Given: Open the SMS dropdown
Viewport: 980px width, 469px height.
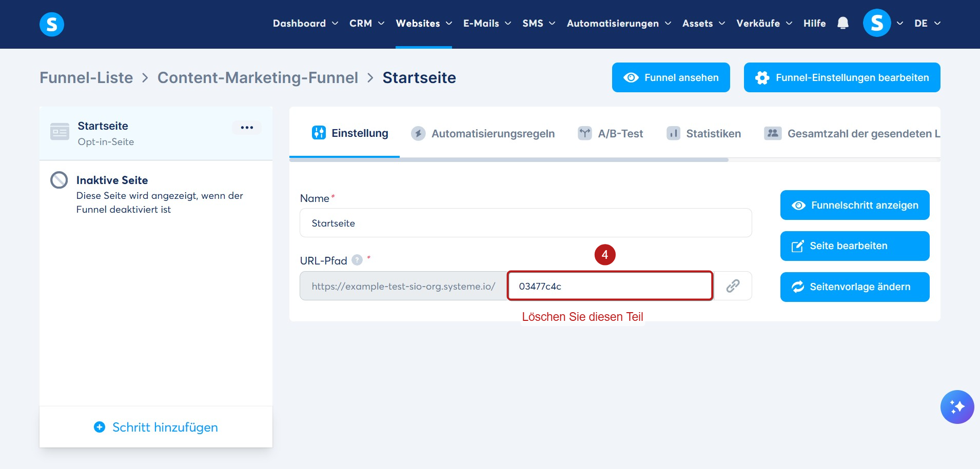Looking at the screenshot, I should (x=539, y=23).
